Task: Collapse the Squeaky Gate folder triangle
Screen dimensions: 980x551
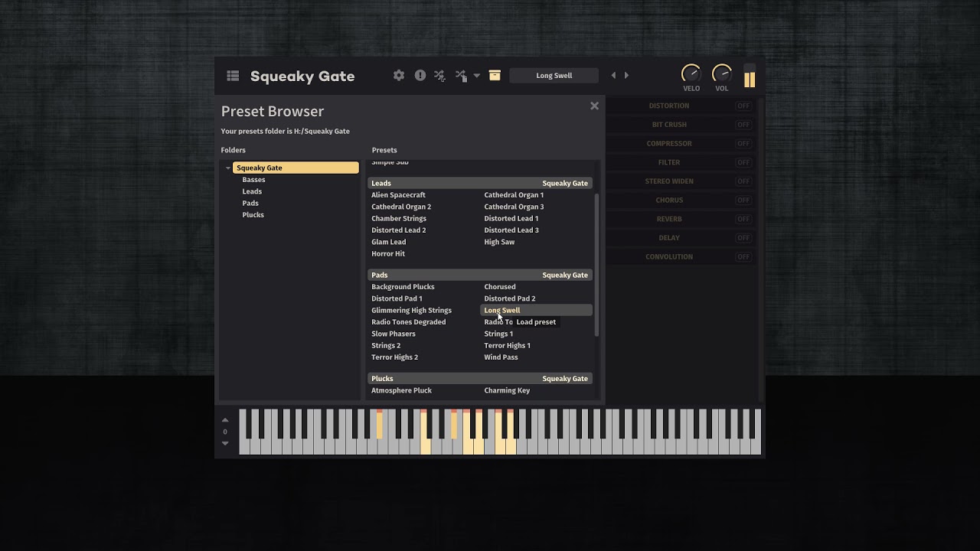Action: (x=227, y=168)
